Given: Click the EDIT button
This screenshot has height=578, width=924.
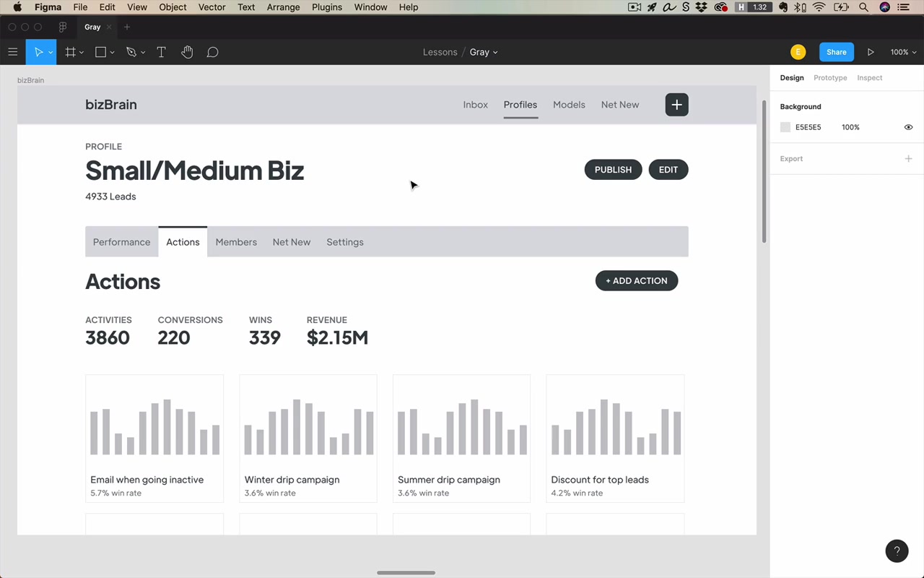Looking at the screenshot, I should [668, 170].
